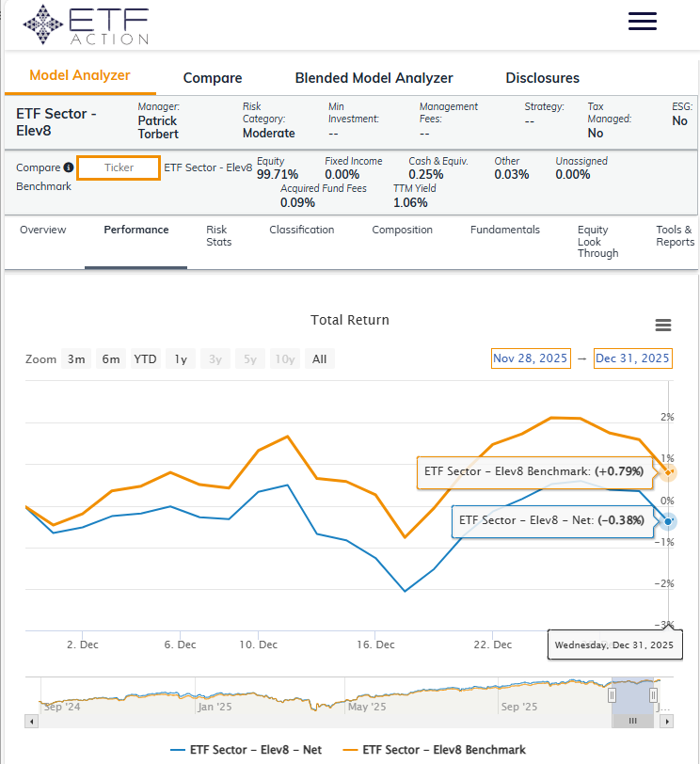The image size is (700, 764).
Task: Select the YTD zoom range
Action: tap(145, 358)
